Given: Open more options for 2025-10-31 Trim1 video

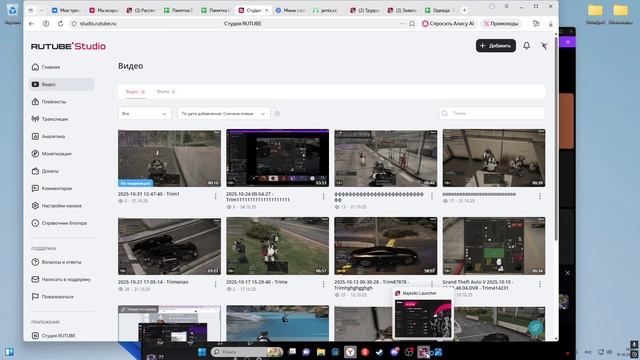Looking at the screenshot, I should pyautogui.click(x=216, y=197).
